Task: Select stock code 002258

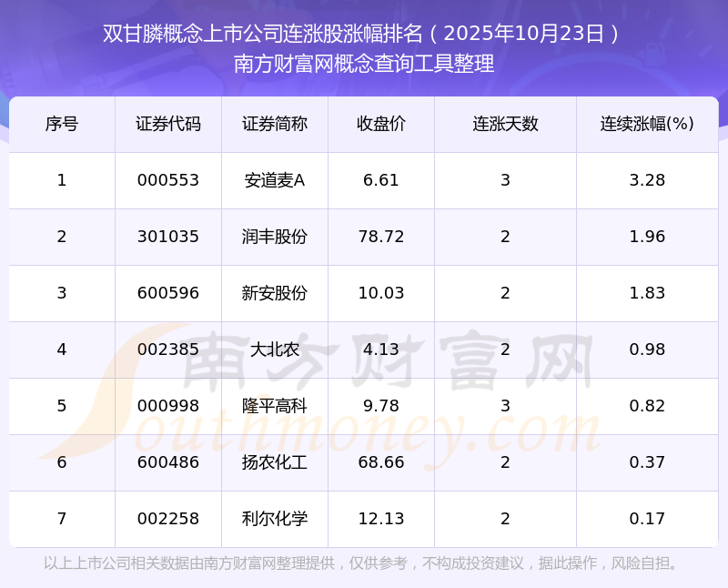Action: pyautogui.click(x=168, y=519)
